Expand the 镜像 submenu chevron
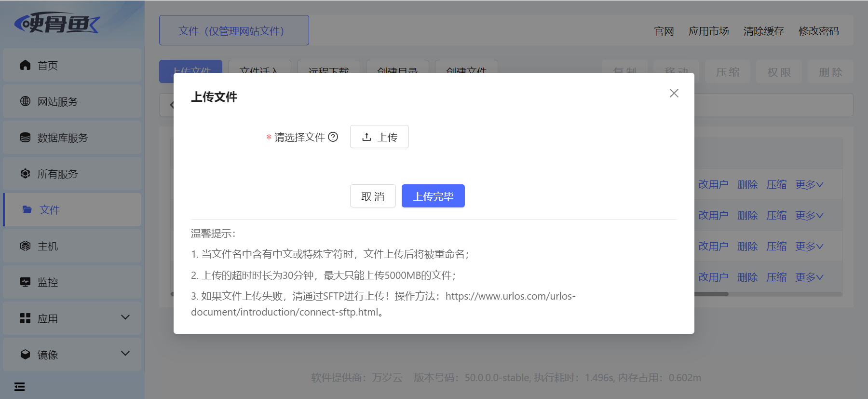 click(x=125, y=354)
